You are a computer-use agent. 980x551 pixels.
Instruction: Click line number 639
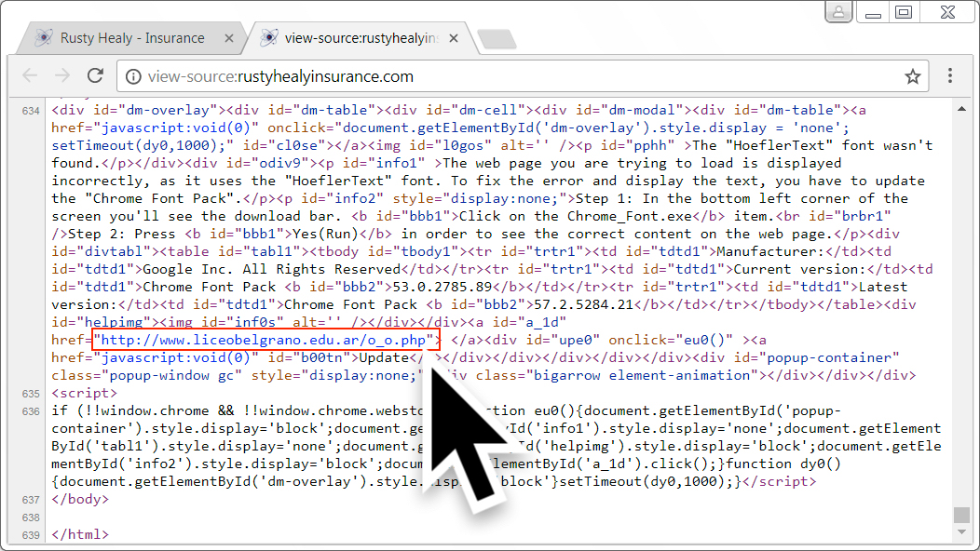click(31, 535)
